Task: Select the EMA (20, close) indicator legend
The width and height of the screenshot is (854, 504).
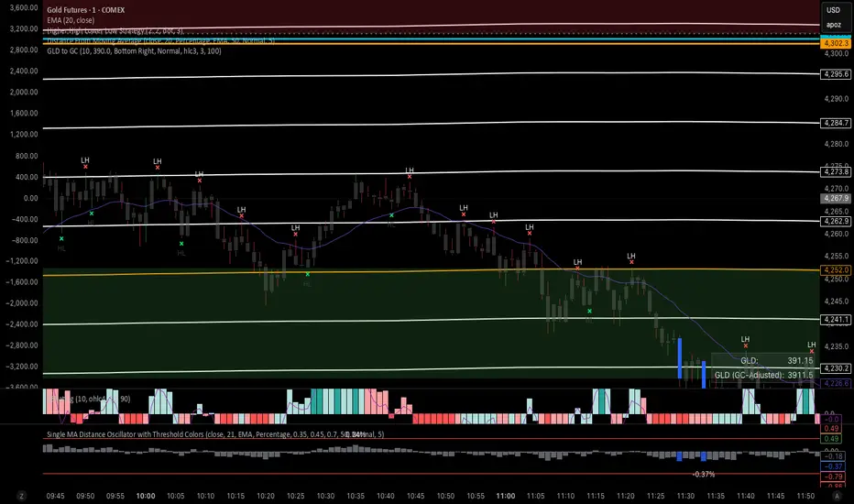Action: click(71, 20)
